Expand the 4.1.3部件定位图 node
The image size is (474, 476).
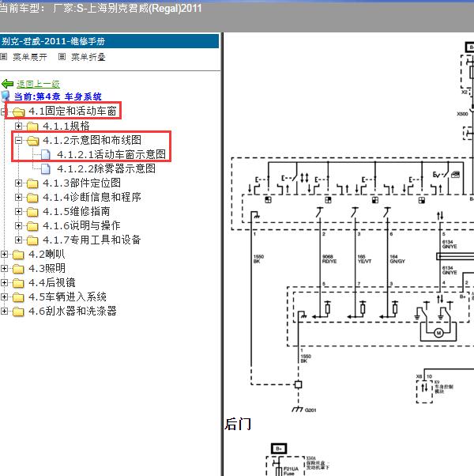pos(18,183)
